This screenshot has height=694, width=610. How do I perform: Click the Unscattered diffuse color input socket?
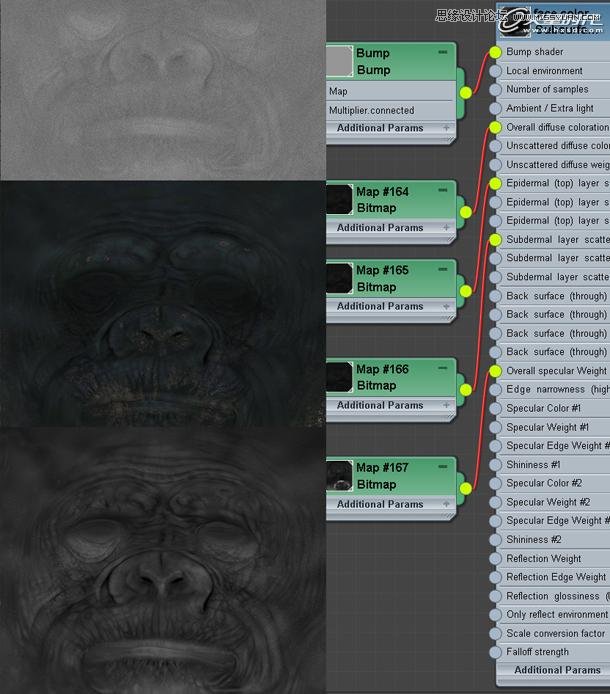pos(495,146)
